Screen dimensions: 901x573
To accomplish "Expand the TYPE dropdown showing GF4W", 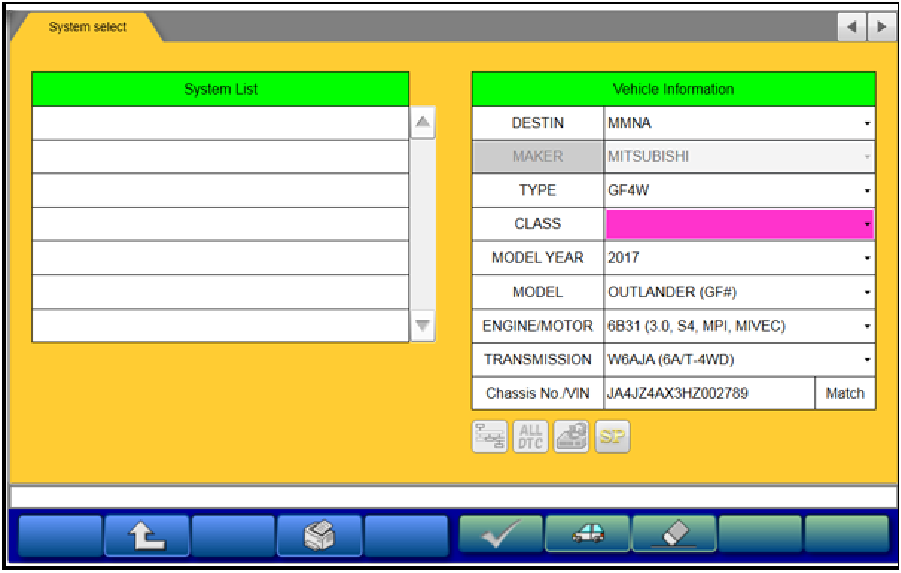I will pyautogui.click(x=739, y=191).
